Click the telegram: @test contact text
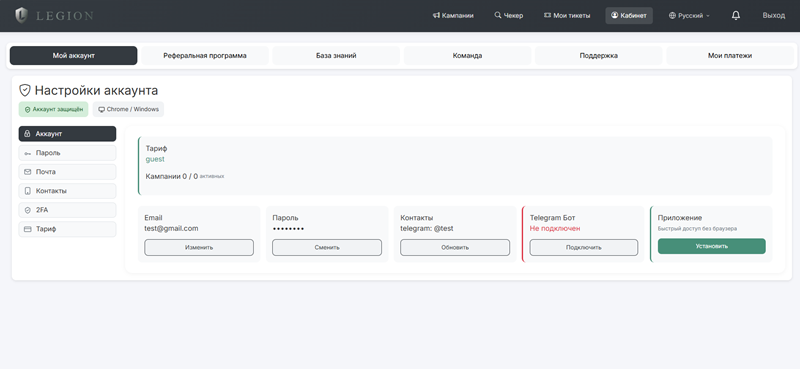The width and height of the screenshot is (800, 369). (427, 229)
